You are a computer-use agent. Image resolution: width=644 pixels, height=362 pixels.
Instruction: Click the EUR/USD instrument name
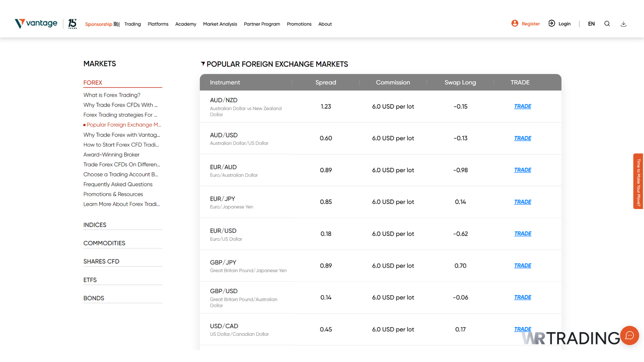click(223, 231)
